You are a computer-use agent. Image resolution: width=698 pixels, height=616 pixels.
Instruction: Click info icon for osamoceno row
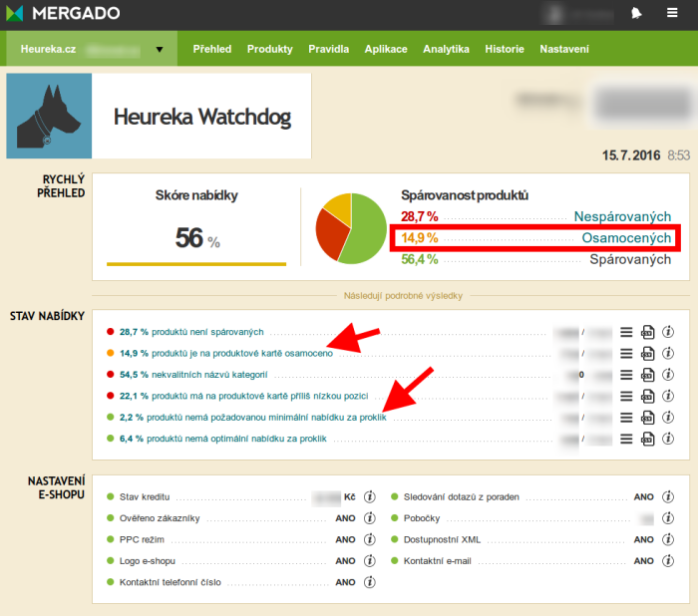pos(668,354)
